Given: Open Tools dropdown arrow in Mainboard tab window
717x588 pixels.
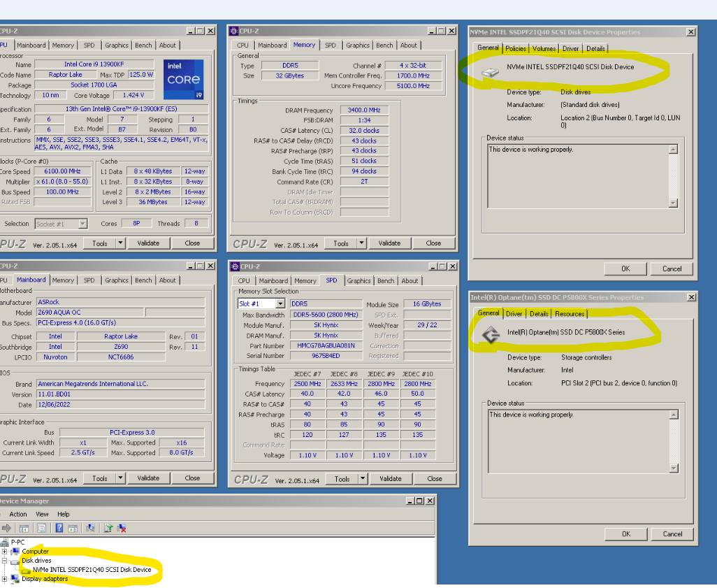Looking at the screenshot, I should 120,478.
